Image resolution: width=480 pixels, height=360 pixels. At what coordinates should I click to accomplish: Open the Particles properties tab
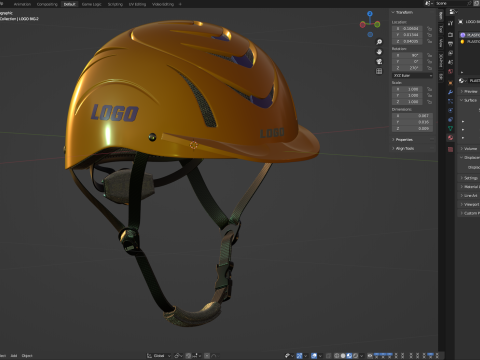[x=451, y=101]
